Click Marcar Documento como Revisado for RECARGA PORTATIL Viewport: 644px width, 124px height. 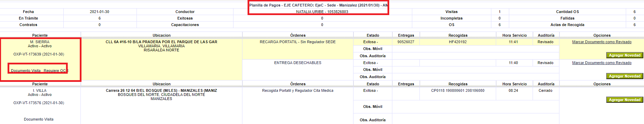[602, 42]
